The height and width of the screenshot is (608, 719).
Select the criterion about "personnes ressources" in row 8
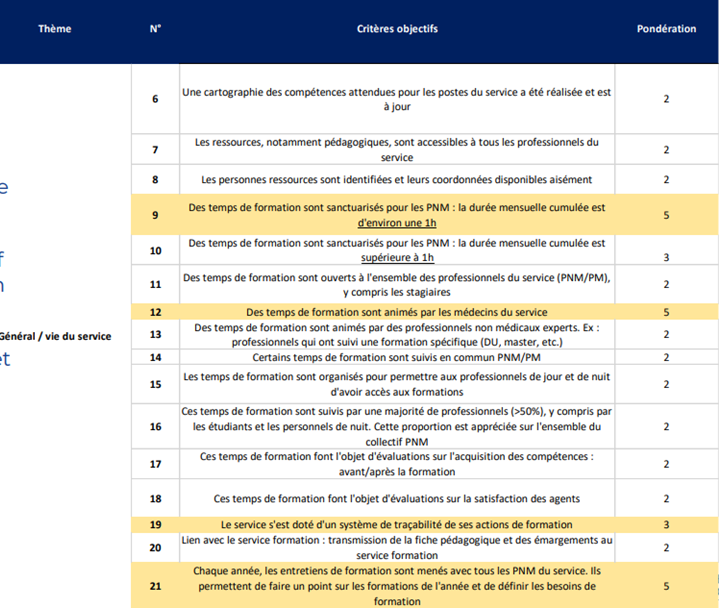397,180
